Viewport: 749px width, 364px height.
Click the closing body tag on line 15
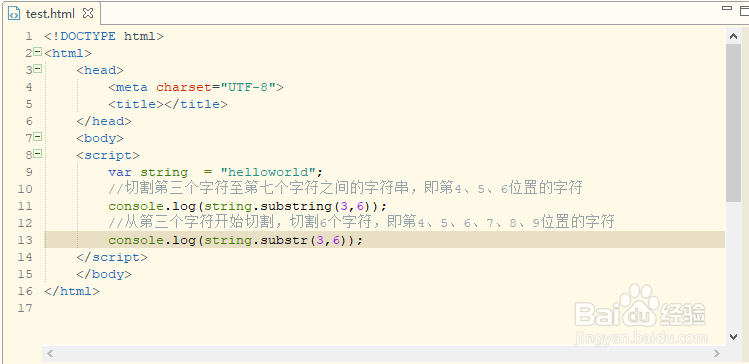[x=104, y=274]
